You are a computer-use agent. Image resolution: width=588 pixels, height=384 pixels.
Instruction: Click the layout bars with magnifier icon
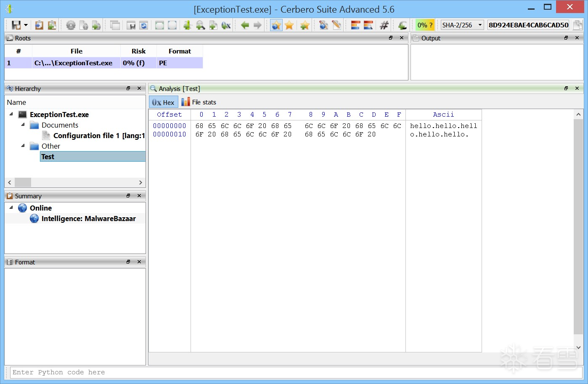(368, 25)
